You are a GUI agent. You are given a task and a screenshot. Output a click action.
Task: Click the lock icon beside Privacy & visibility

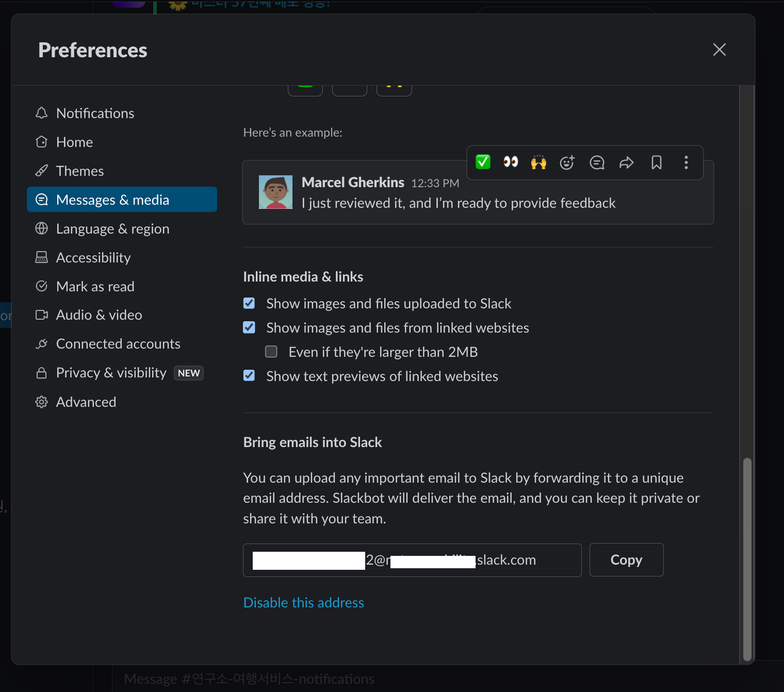pos(42,373)
